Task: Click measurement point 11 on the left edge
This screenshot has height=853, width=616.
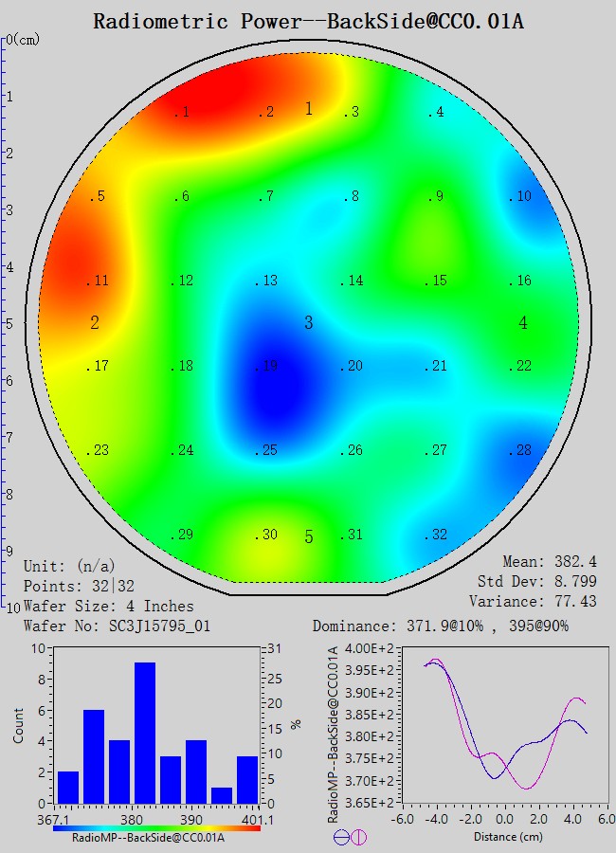Action: pyautogui.click(x=98, y=281)
